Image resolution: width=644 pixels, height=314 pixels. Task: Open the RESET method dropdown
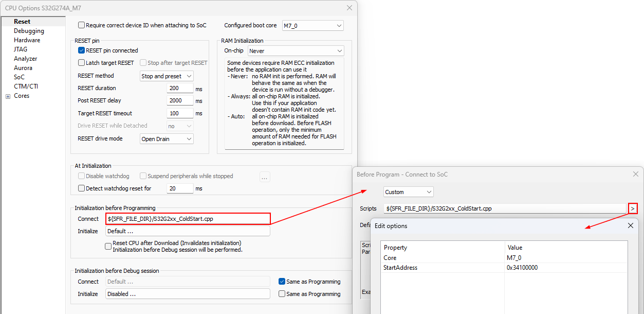167,76
